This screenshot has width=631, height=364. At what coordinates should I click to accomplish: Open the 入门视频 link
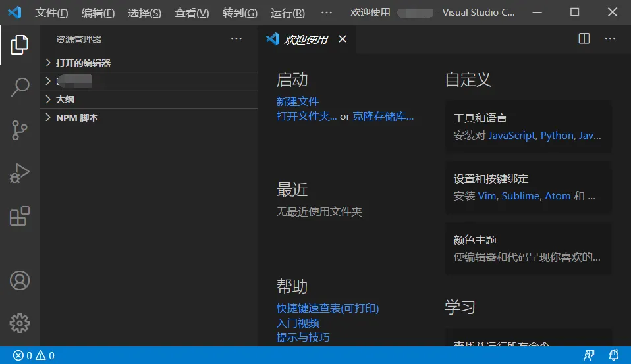click(298, 323)
